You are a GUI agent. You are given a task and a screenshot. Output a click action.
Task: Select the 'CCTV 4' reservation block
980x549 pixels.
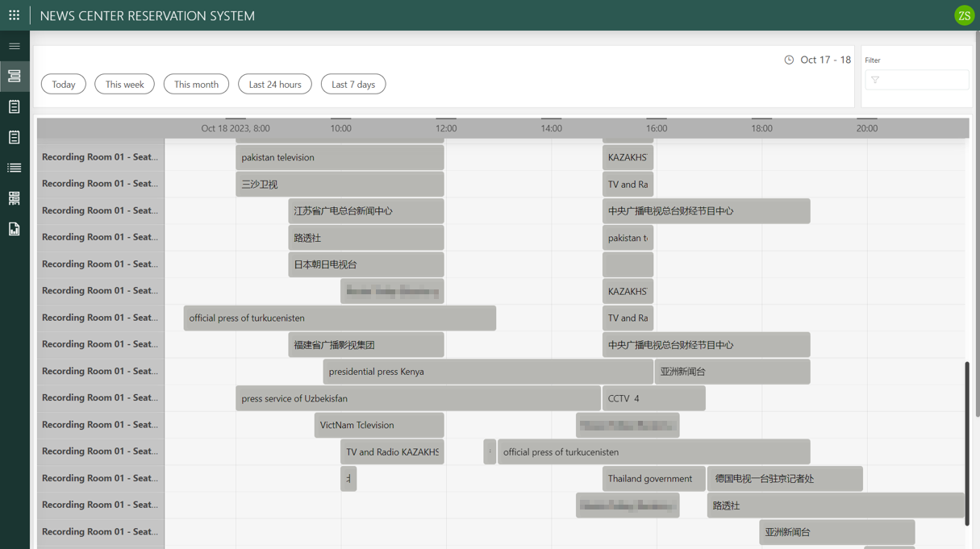pos(653,398)
